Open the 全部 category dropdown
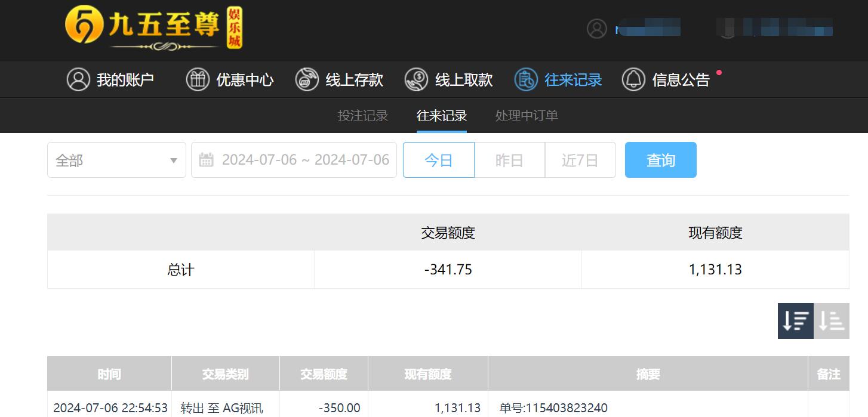Image resolution: width=868 pixels, height=417 pixels. 116,160
